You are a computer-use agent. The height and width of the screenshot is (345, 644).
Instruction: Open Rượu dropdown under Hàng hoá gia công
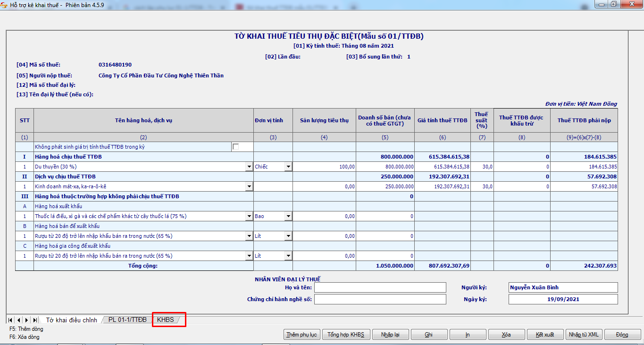[249, 256]
